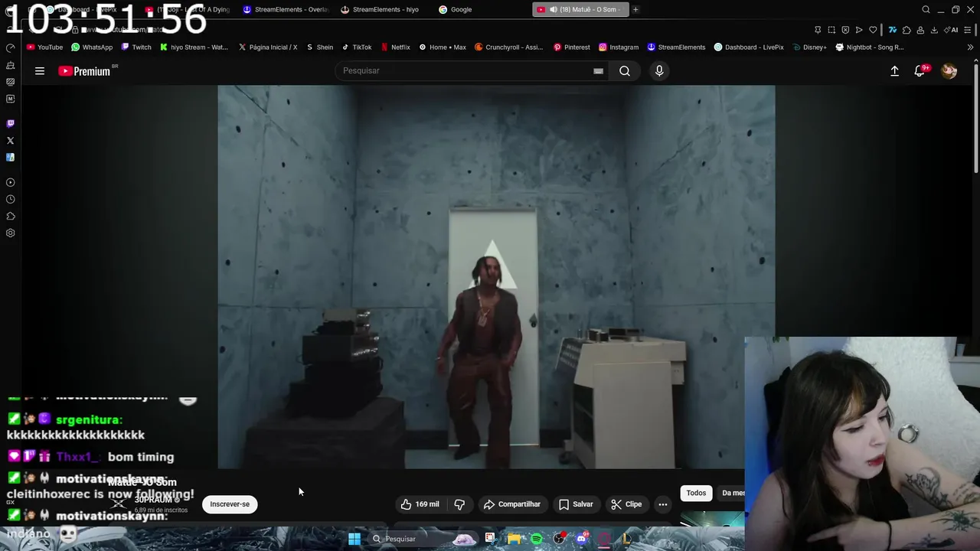980x551 pixels.
Task: Open the account avatar menu
Action: click(949, 71)
